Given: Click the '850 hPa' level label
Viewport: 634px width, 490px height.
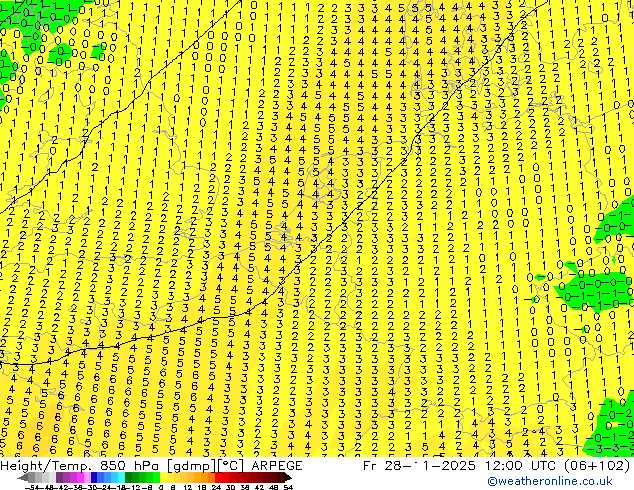Looking at the screenshot, I should coord(129,466).
